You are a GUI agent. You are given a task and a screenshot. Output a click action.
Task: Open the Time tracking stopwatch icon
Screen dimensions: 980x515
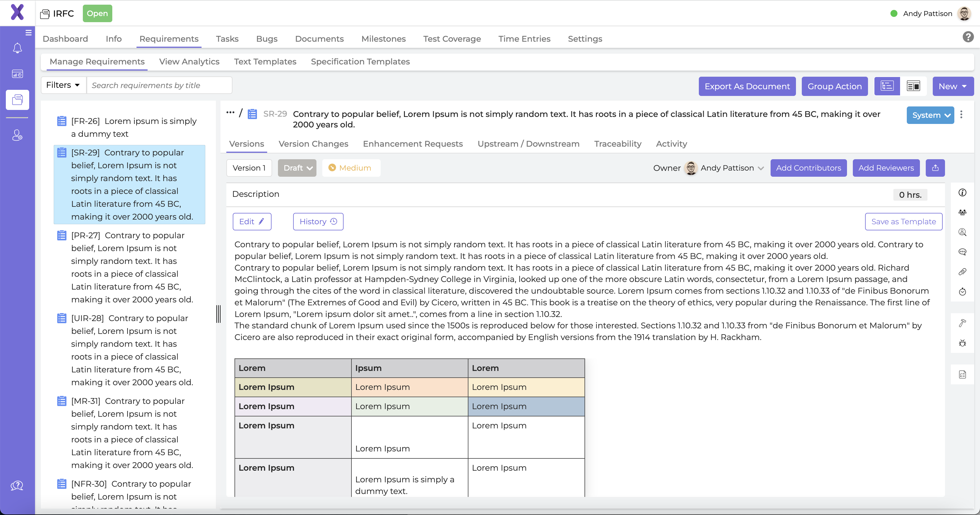[x=963, y=292]
